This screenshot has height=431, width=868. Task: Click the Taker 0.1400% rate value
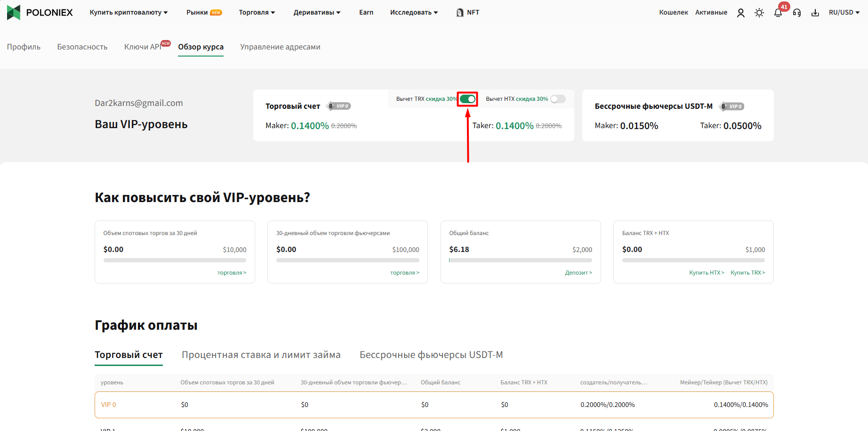(x=514, y=126)
